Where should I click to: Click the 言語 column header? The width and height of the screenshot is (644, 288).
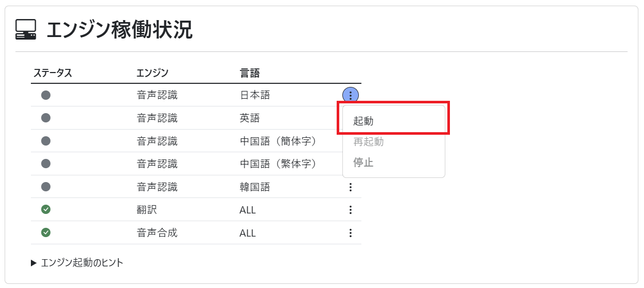250,73
